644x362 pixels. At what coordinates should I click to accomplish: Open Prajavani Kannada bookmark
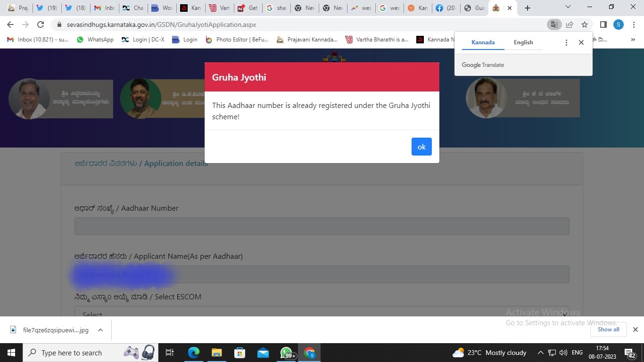[307, 40]
